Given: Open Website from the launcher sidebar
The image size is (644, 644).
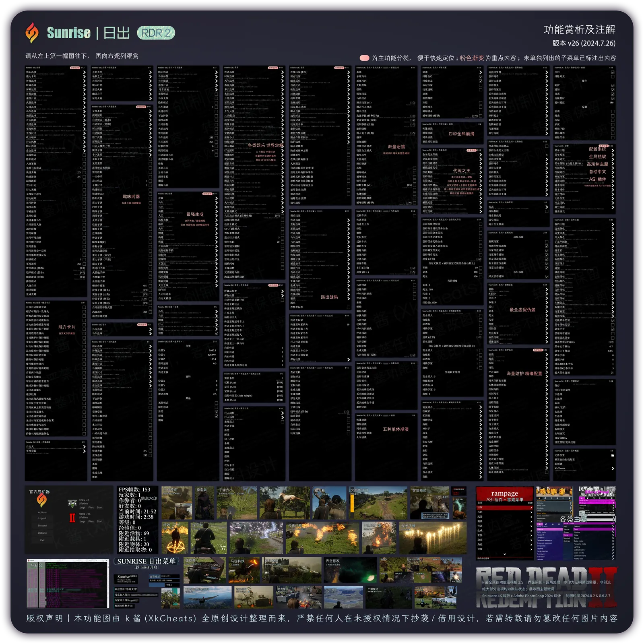Looking at the screenshot, I should 42,533.
